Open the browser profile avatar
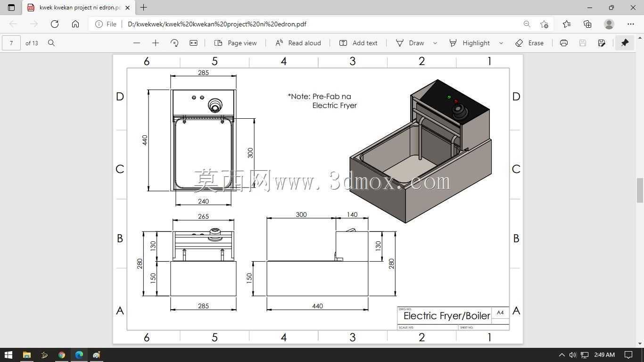The image size is (644, 362). pyautogui.click(x=609, y=24)
